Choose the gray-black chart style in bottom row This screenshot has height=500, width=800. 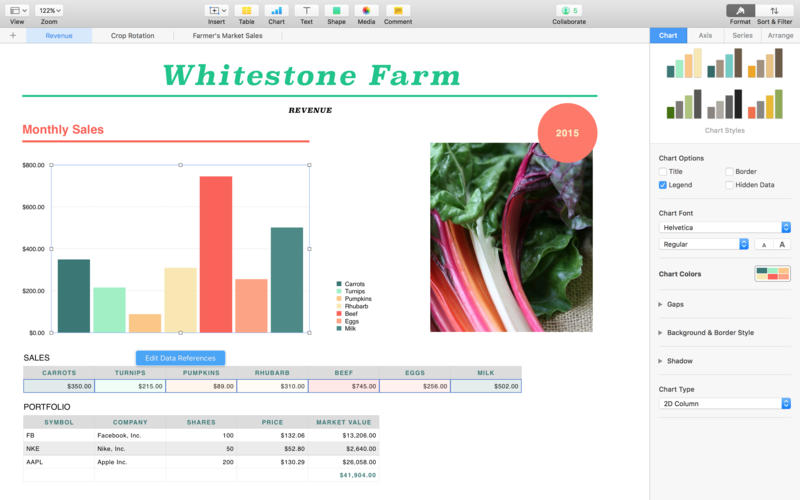(x=724, y=104)
